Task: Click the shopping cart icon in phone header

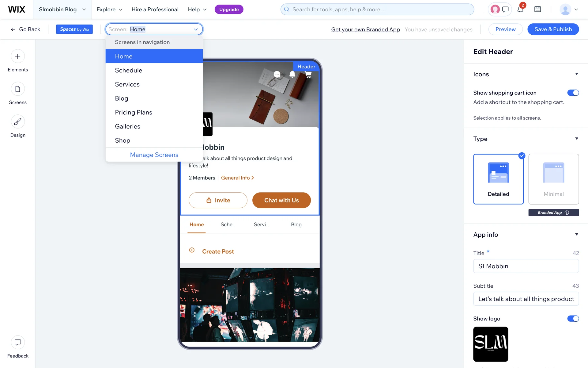Action: click(x=308, y=75)
